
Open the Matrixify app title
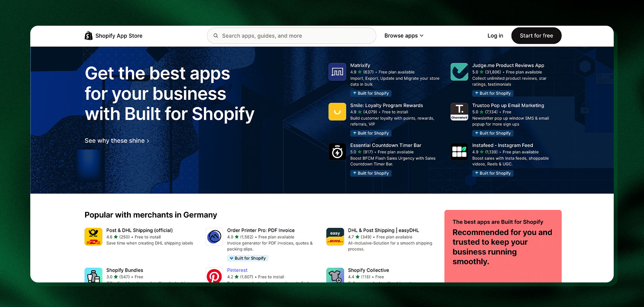(360, 66)
